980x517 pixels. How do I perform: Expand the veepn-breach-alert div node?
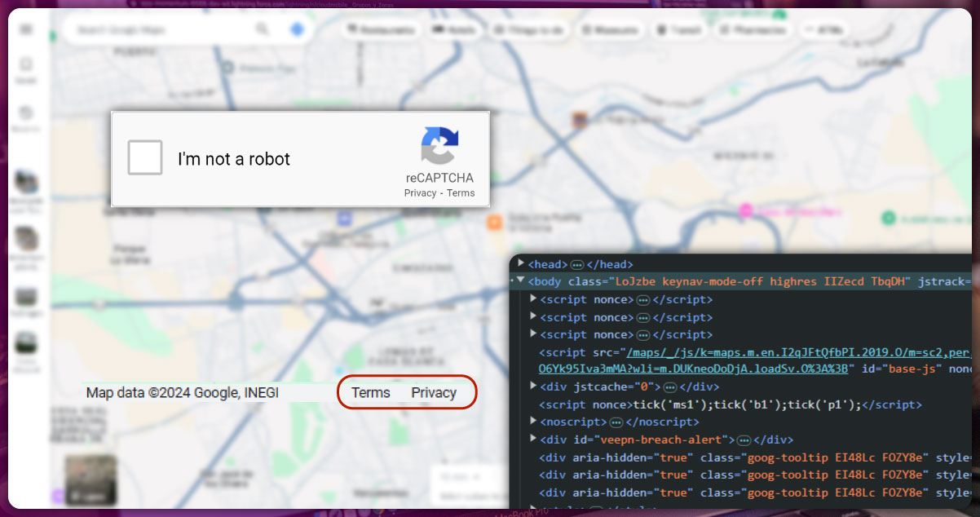533,439
